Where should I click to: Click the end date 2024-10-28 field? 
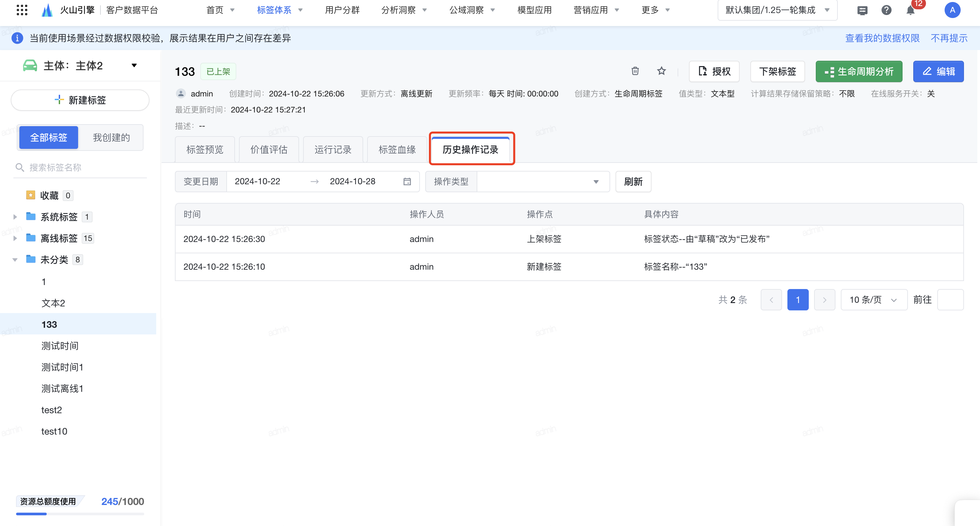click(x=353, y=182)
